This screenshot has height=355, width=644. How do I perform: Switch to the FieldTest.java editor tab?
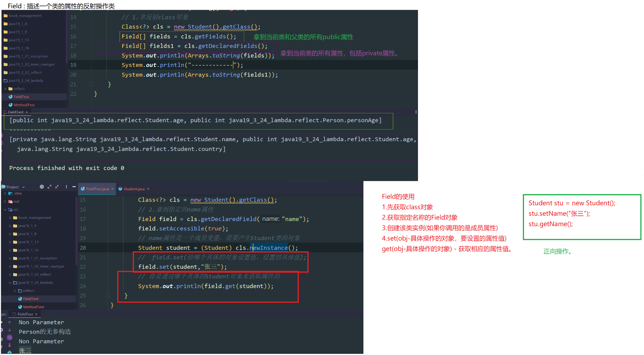[x=98, y=189]
